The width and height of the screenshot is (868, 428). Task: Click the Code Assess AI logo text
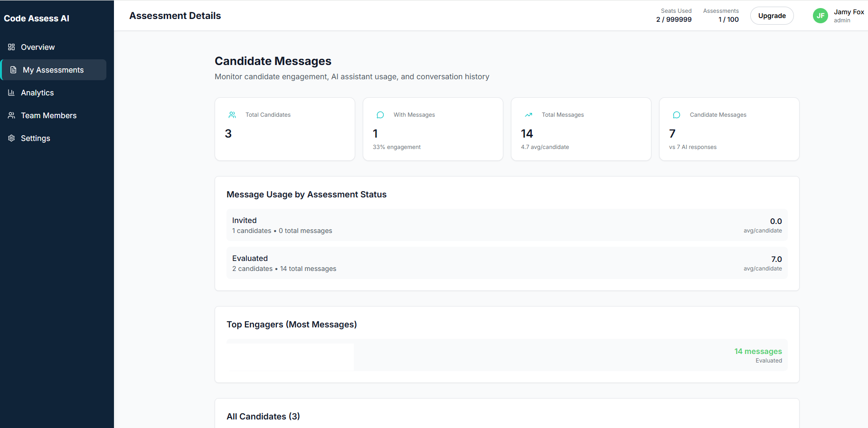coord(37,19)
